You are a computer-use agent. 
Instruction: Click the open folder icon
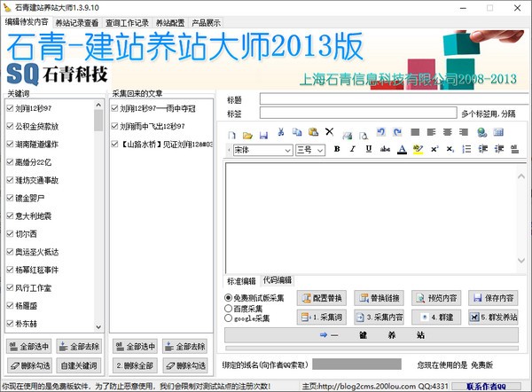pyautogui.click(x=247, y=136)
